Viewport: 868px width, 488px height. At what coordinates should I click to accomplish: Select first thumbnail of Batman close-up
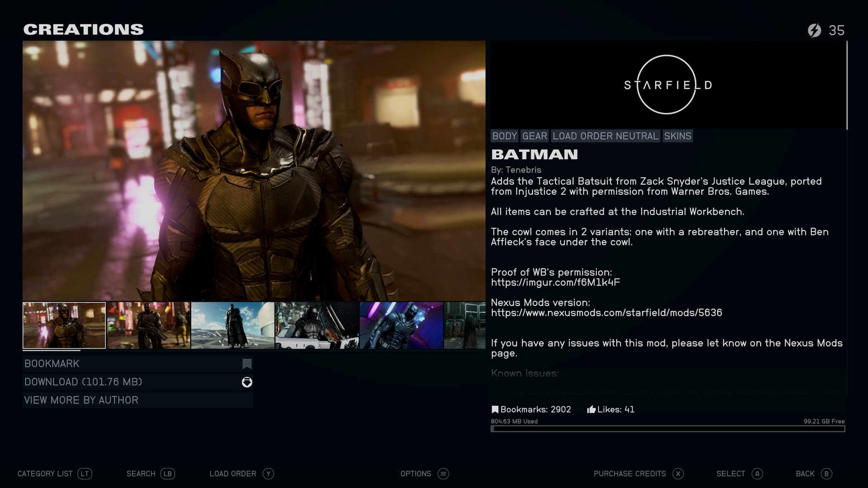(x=64, y=325)
